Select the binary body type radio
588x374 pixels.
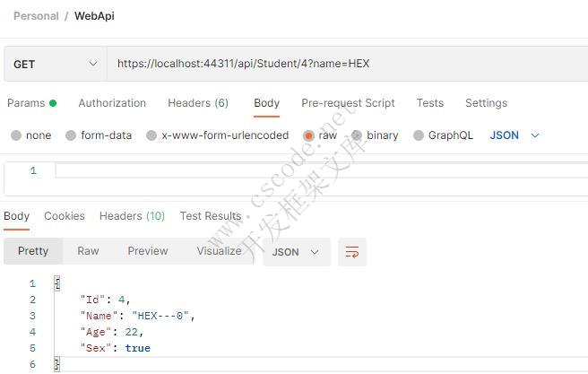(x=357, y=135)
